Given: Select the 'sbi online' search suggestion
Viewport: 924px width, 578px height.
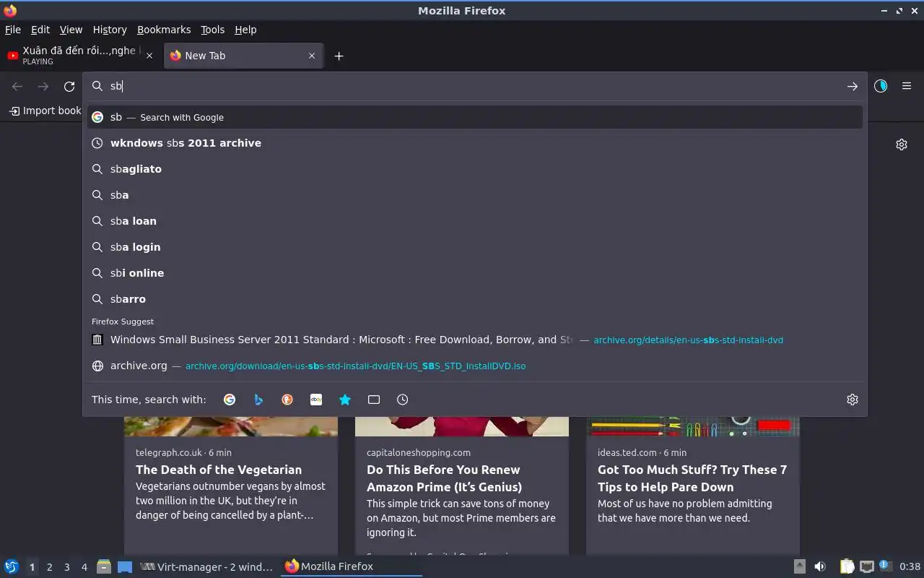Looking at the screenshot, I should coord(475,273).
